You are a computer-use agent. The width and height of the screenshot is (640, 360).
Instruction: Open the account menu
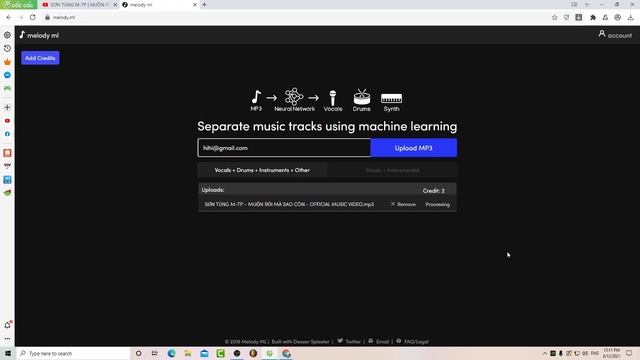[615, 35]
